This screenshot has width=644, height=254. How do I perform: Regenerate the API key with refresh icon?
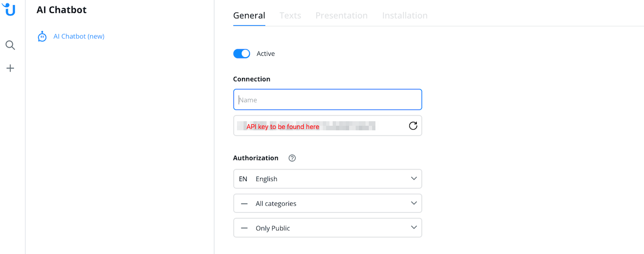(x=413, y=126)
